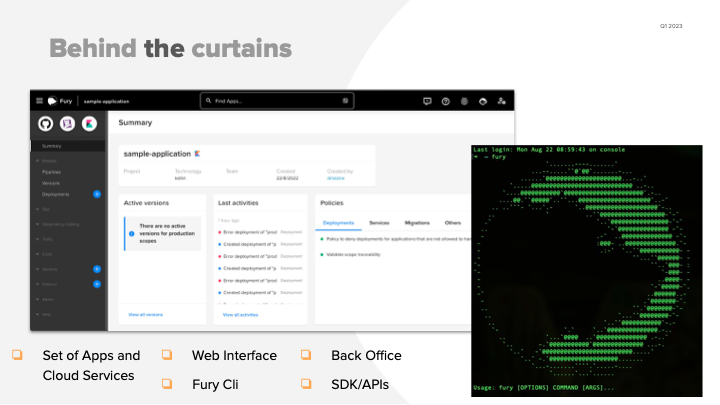Expand the Costs section in sidebar
This screenshot has width=720, height=405.
44,254
